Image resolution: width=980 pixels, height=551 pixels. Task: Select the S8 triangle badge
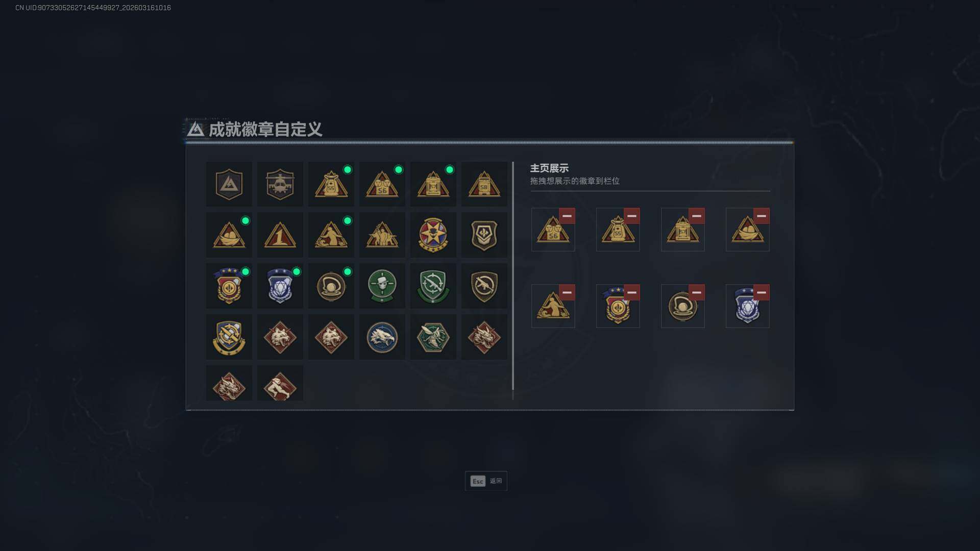[x=484, y=184]
